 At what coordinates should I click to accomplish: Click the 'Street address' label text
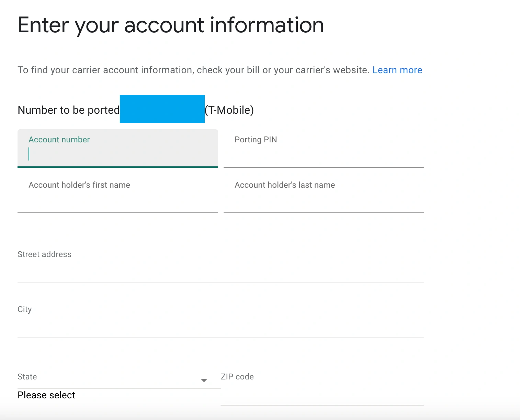[x=45, y=254]
